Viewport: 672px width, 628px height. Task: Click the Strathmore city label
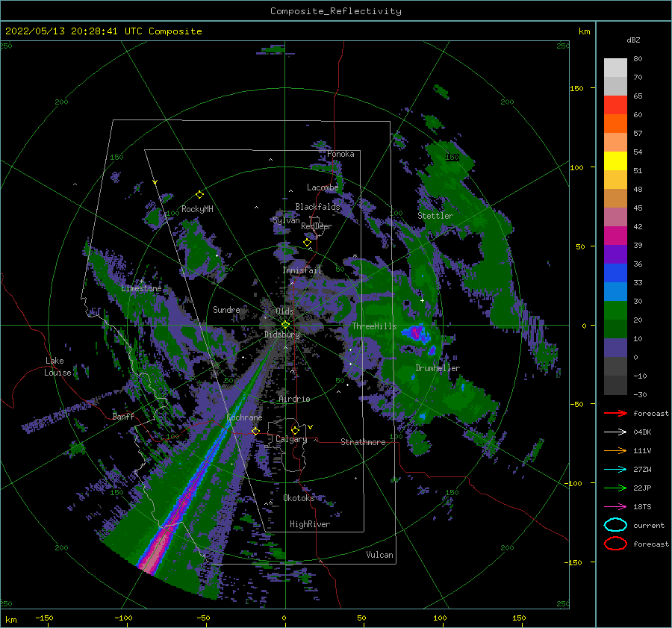click(x=363, y=442)
